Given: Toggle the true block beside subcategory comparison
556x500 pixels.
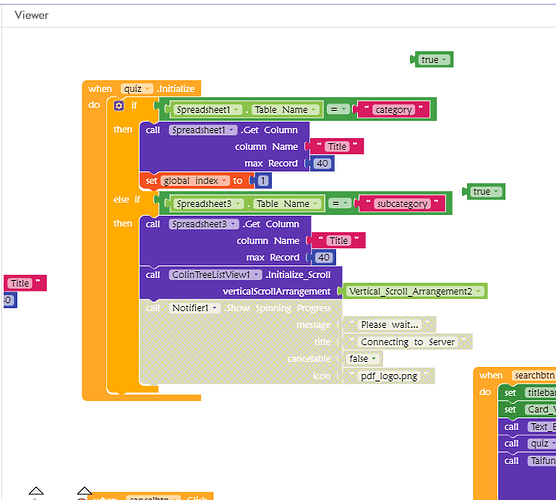Looking at the screenshot, I should click(485, 192).
